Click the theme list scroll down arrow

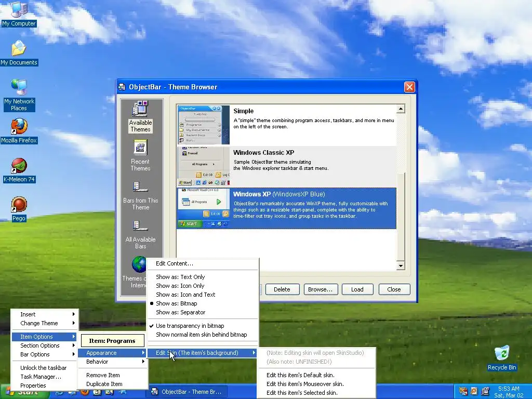(x=401, y=265)
